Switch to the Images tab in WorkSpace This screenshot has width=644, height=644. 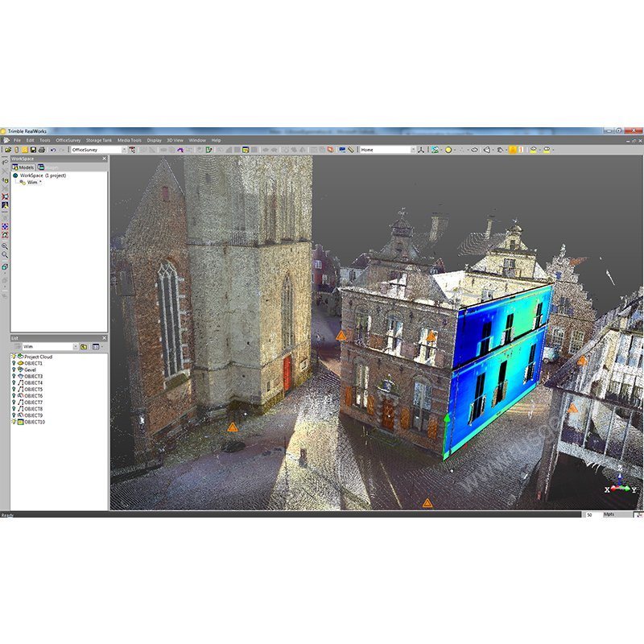[43, 167]
